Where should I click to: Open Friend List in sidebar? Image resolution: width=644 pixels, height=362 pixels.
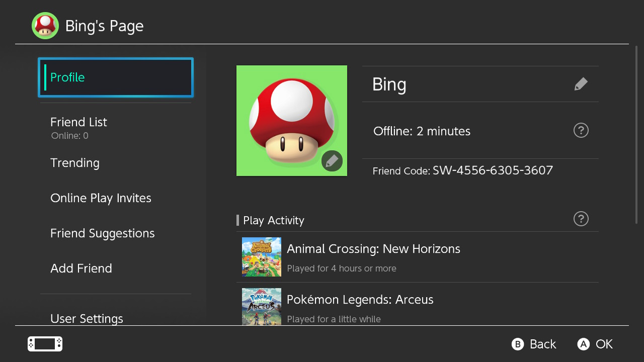tap(116, 128)
